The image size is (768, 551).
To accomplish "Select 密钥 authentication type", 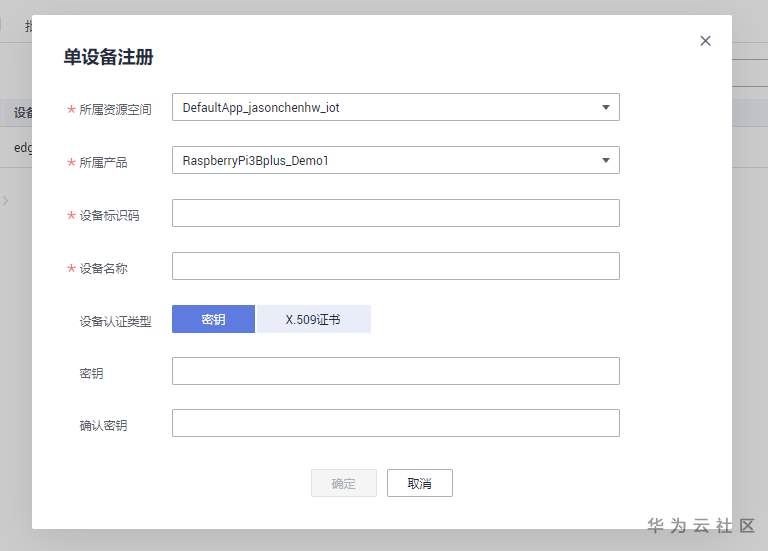I will coord(213,319).
